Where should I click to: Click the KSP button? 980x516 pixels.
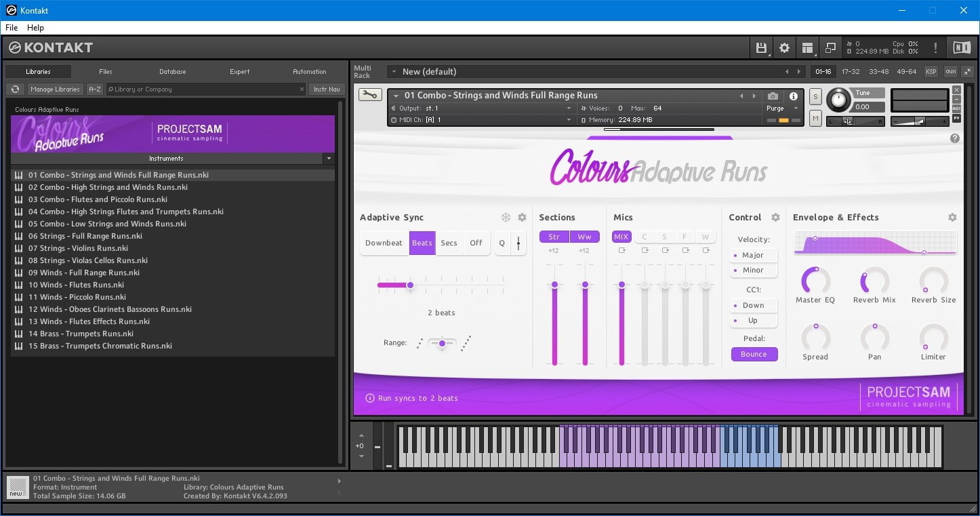pyautogui.click(x=931, y=71)
